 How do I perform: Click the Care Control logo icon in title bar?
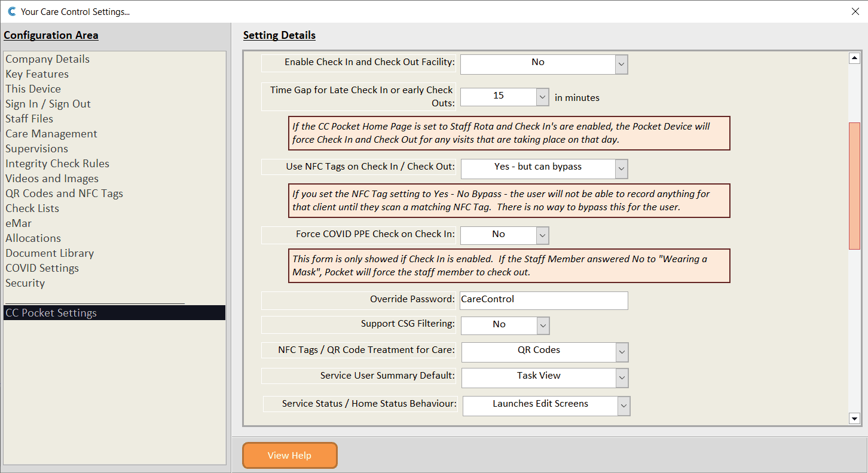(x=11, y=11)
